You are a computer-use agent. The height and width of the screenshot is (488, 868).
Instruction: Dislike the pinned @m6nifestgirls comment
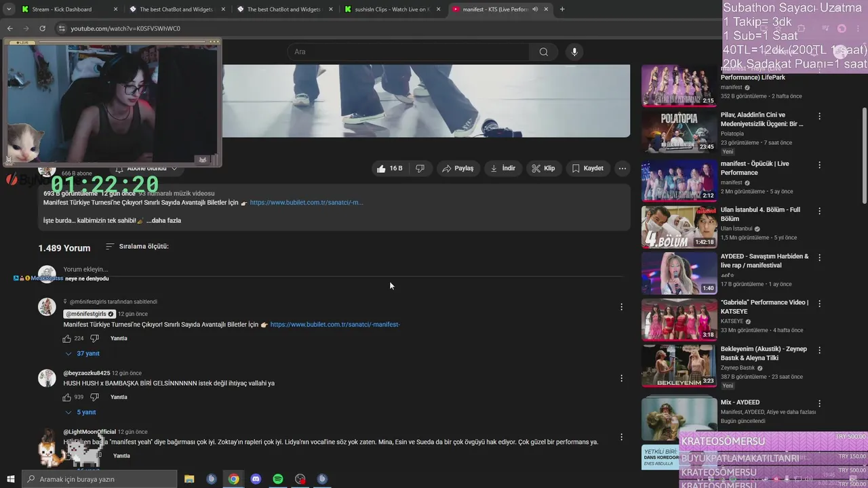(x=95, y=338)
